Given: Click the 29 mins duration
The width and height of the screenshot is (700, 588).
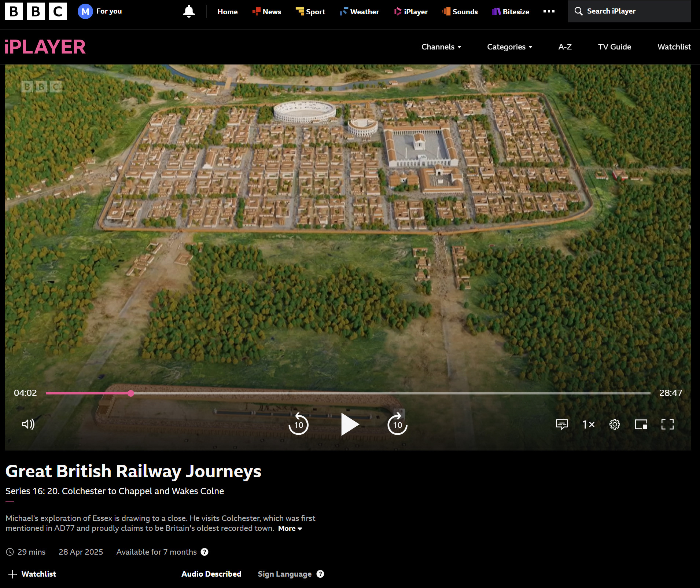Looking at the screenshot, I should 32,552.
